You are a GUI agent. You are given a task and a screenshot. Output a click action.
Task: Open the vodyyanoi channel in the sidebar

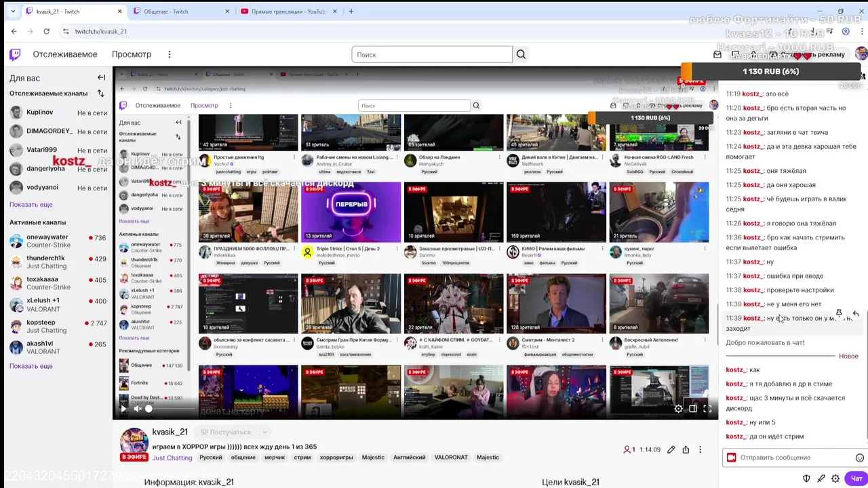[58, 188]
